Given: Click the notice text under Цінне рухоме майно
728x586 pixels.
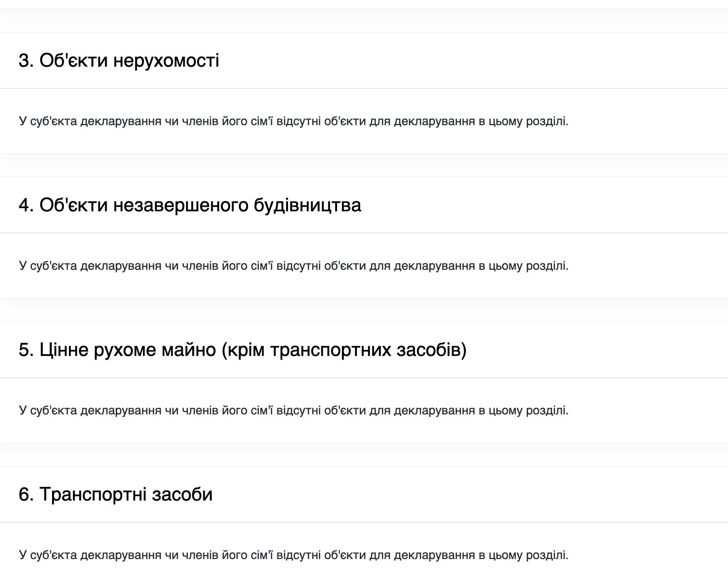Looking at the screenshot, I should [x=294, y=410].
